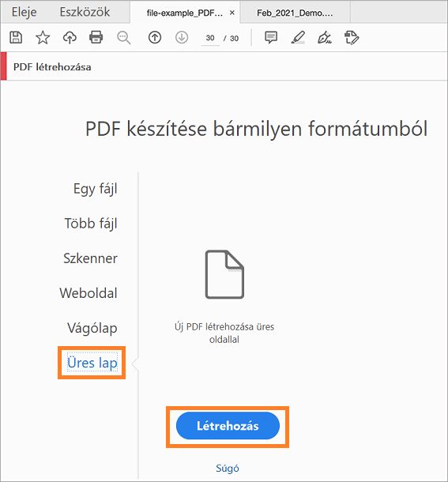Click the Save file icon
448x482 pixels.
tap(16, 37)
